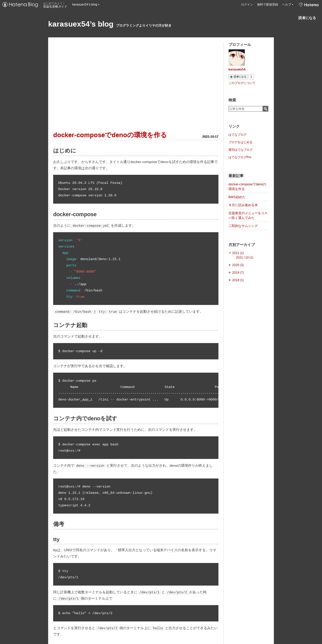Click 無料で新規登録 link
322x644 pixels.
point(267,5)
